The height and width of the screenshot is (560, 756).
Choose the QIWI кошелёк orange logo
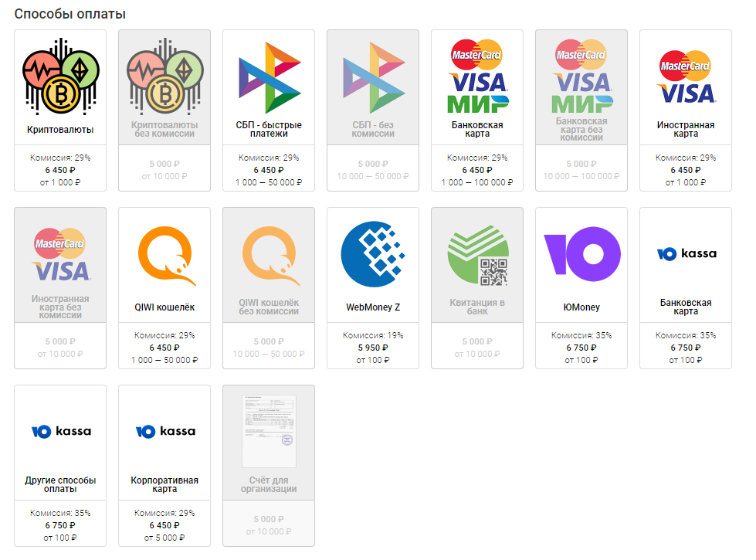tap(165, 256)
